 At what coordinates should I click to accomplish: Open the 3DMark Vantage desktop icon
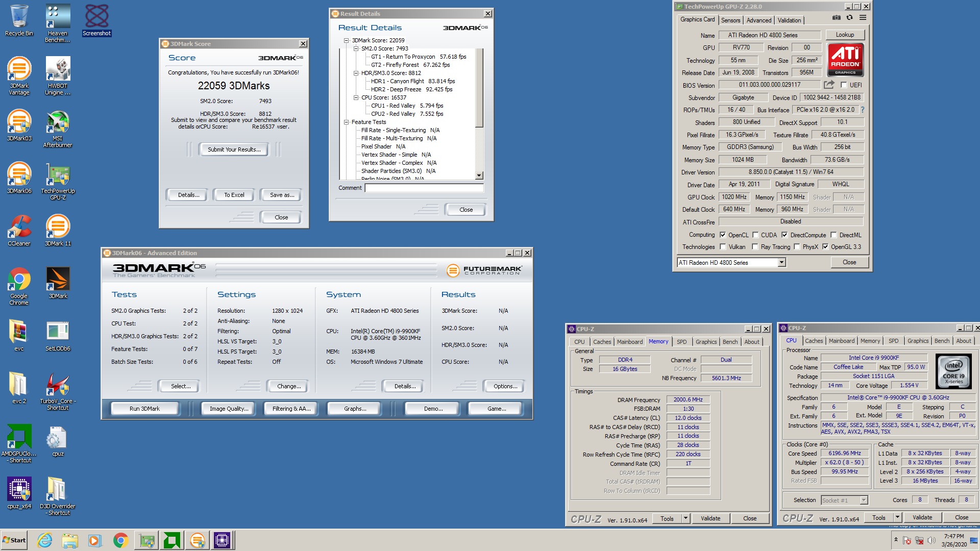[x=19, y=76]
